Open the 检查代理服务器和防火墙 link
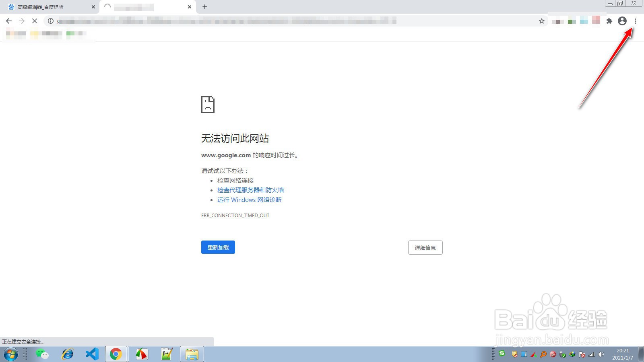 click(x=250, y=190)
